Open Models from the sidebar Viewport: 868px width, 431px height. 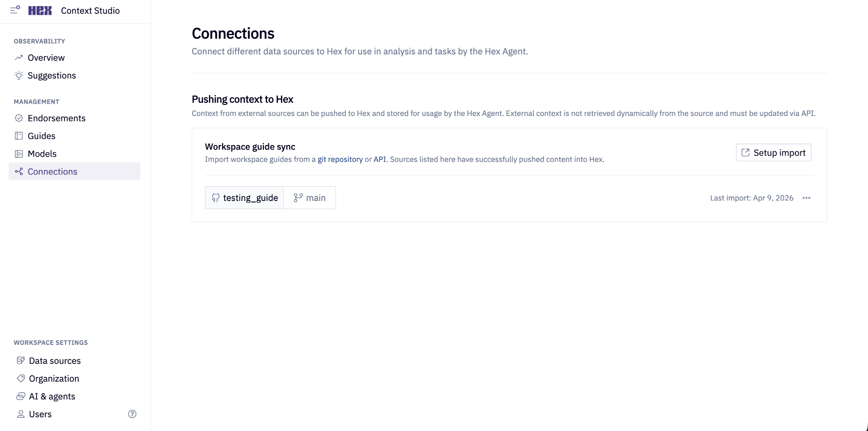click(x=42, y=154)
